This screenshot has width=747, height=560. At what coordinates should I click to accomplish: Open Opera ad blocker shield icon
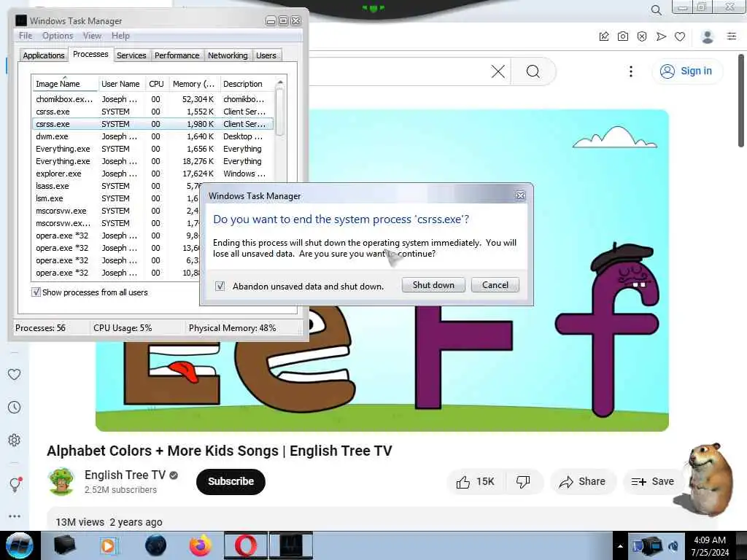click(x=642, y=36)
